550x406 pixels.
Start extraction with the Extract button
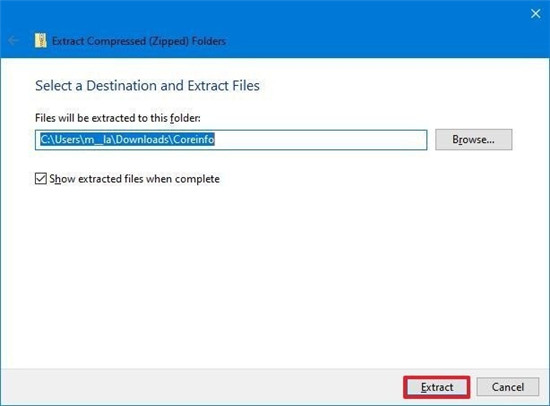pos(437,387)
